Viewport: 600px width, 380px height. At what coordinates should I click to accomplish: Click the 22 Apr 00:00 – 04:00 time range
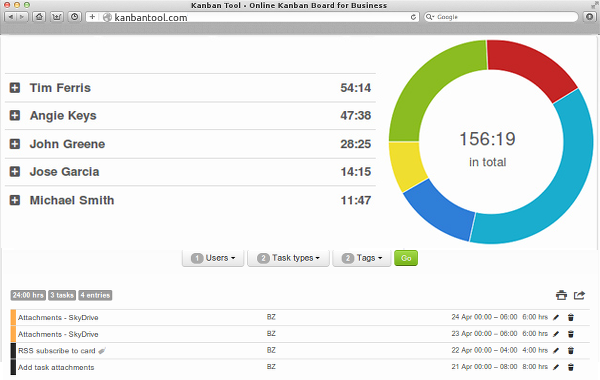[484, 350]
